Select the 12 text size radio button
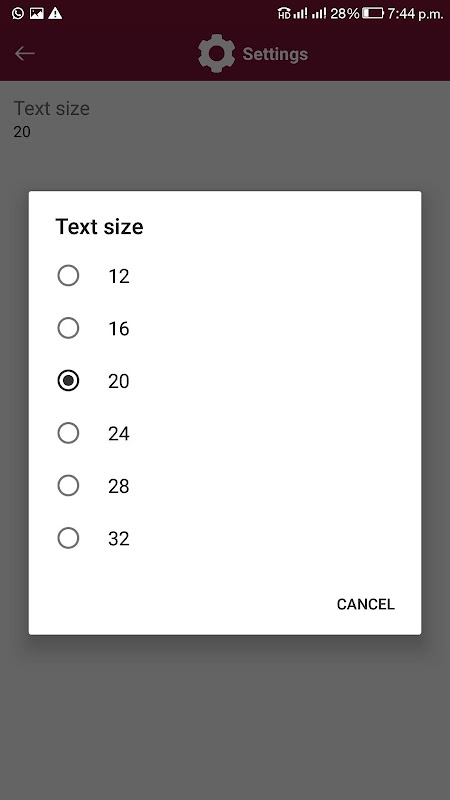 pyautogui.click(x=68, y=276)
